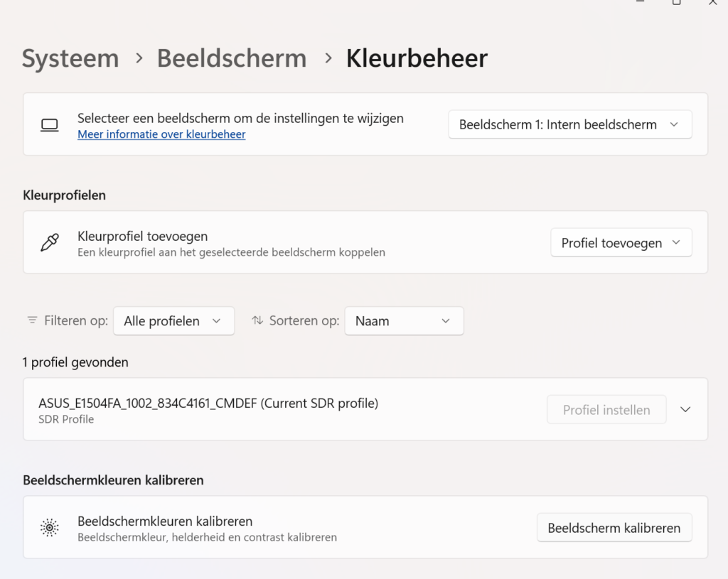Click the sort arrows icon
This screenshot has height=579, width=728.
tap(257, 320)
